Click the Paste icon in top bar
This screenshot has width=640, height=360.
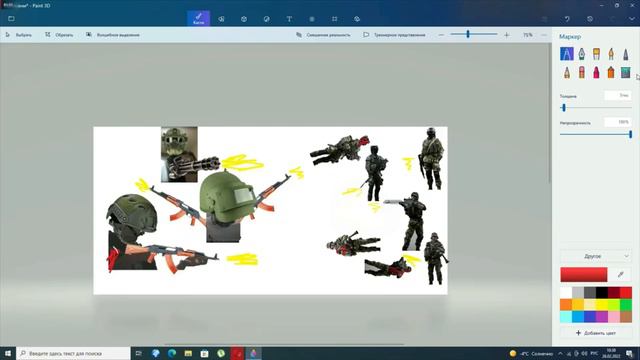[544, 19]
